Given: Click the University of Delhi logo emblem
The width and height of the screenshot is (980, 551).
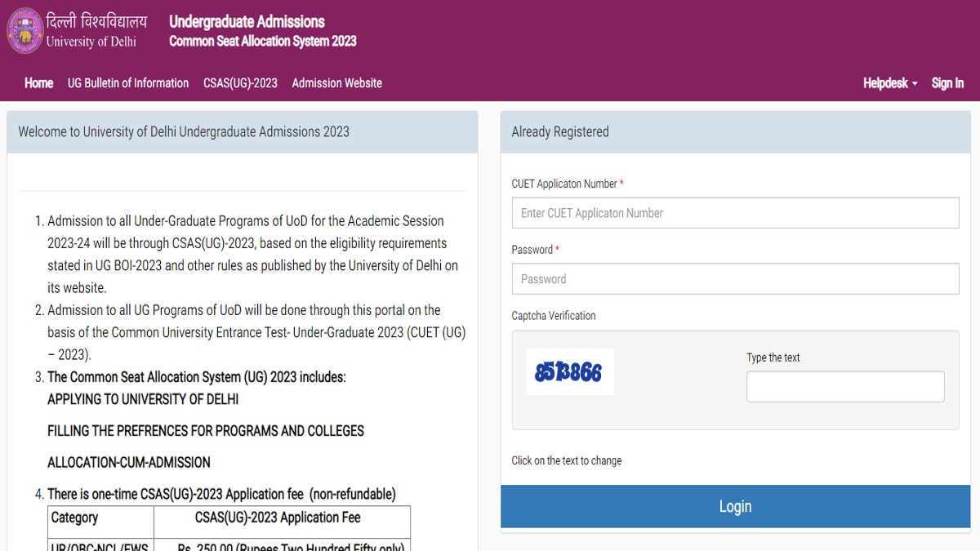Looking at the screenshot, I should point(24,30).
